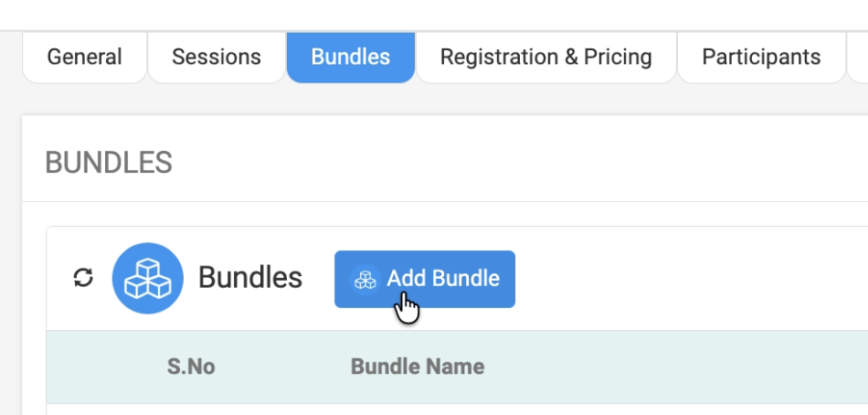Click the Bundles title text beside cube icon

[x=250, y=278]
